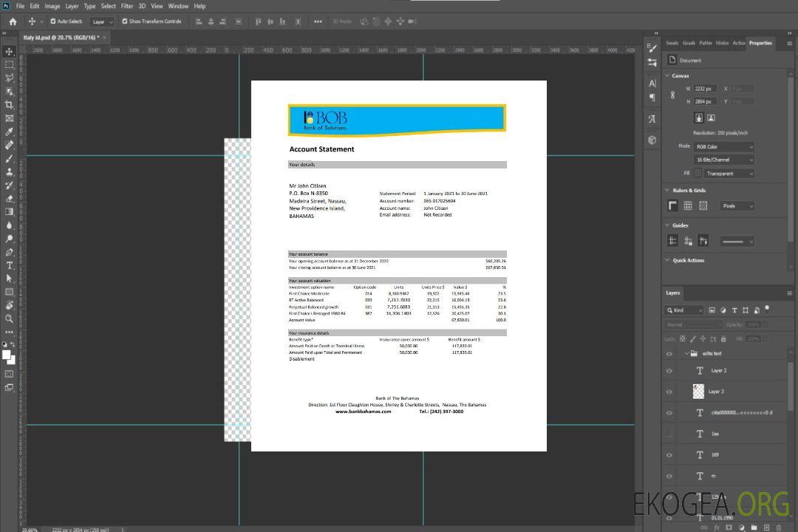This screenshot has height=532, width=798.
Task: Select the Eraser tool
Action: click(x=9, y=199)
